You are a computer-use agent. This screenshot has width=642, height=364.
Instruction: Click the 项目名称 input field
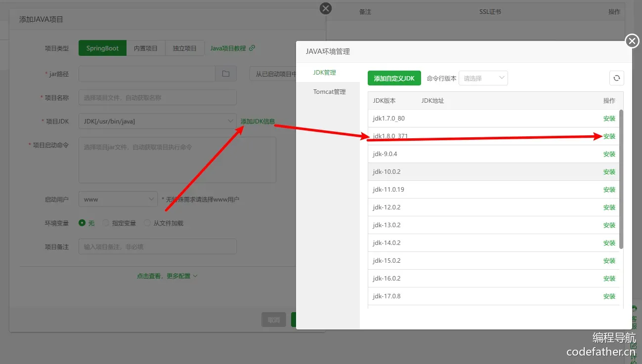tap(157, 98)
